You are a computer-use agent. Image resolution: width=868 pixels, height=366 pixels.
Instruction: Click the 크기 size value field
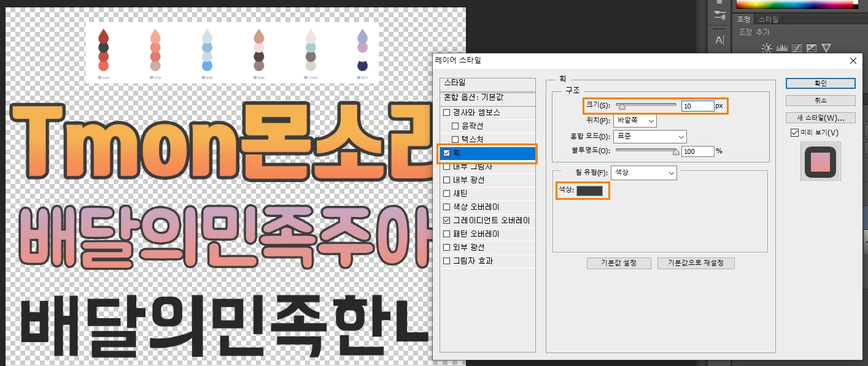tap(697, 106)
